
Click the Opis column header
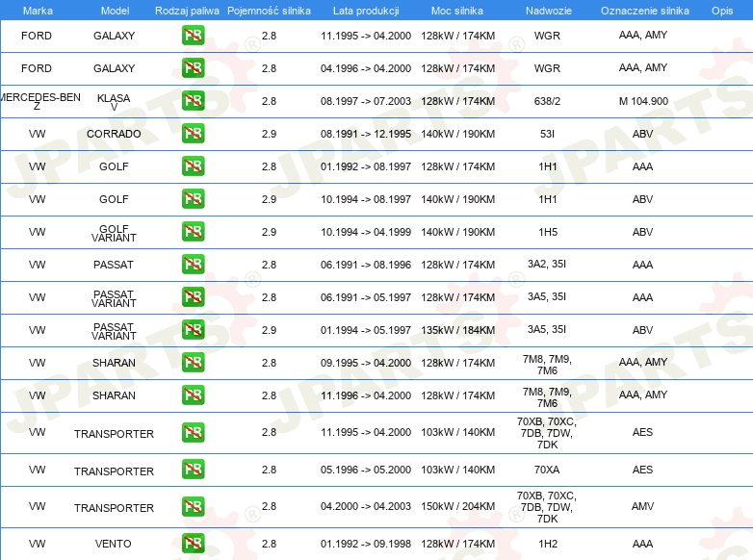[722, 11]
